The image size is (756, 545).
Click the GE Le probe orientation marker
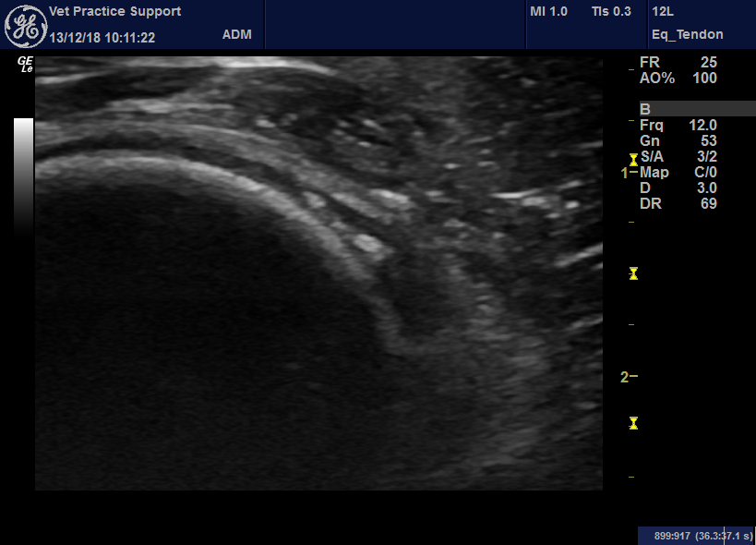(x=25, y=65)
